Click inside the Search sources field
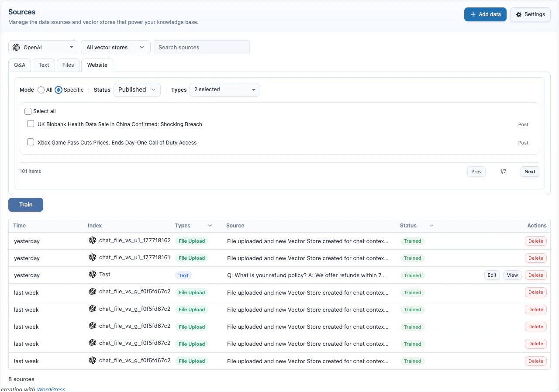The image size is (559, 392). (201, 47)
